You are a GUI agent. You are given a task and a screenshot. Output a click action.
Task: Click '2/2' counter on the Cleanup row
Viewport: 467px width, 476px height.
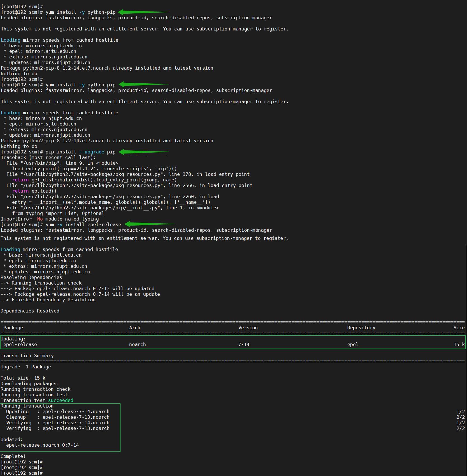point(461,417)
